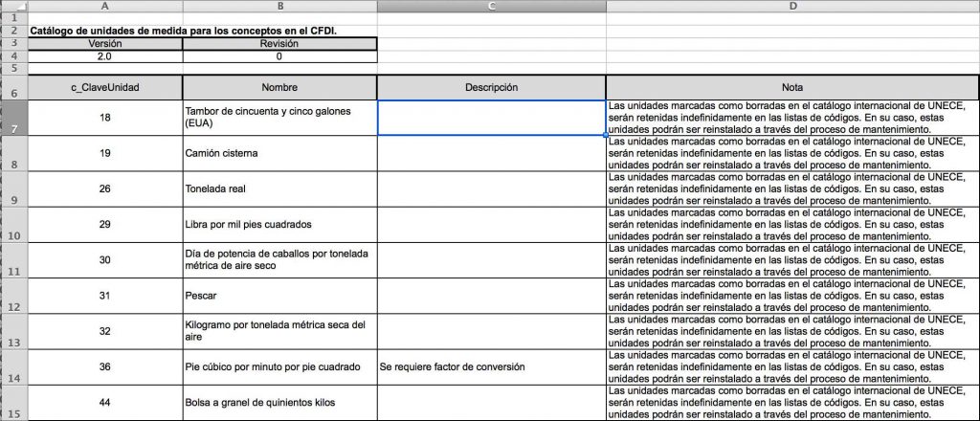Select the entire column A header
The image size is (980, 421).
click(105, 7)
